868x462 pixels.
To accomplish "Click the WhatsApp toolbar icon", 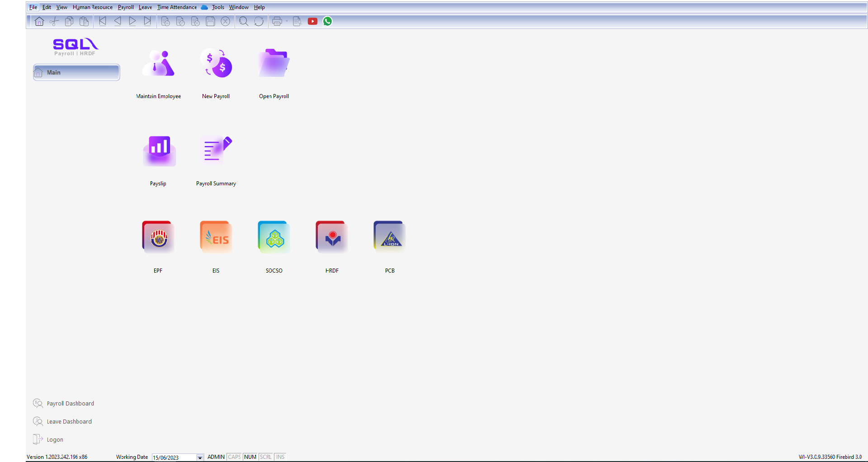I will tap(328, 21).
